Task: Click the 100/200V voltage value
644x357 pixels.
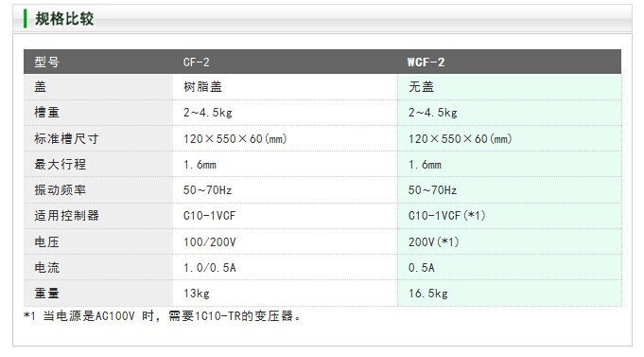Action: 209,241
